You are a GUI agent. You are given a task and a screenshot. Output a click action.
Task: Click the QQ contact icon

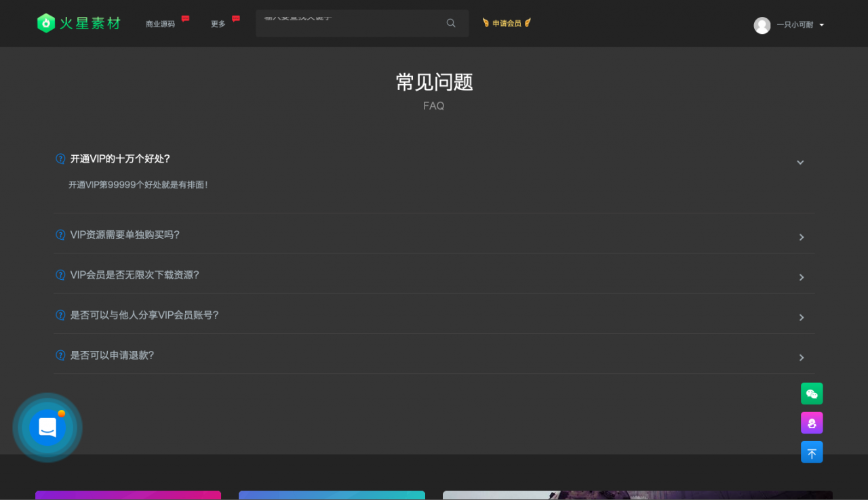812,422
